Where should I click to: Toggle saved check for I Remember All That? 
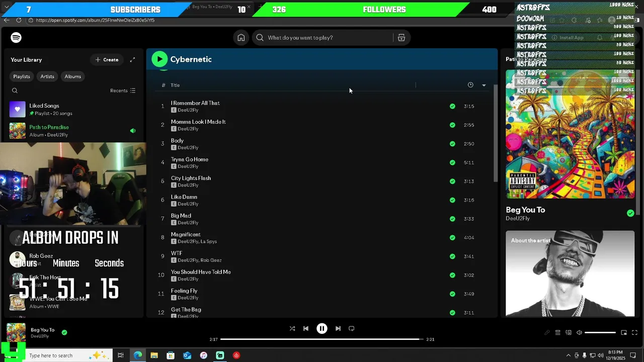click(452, 106)
